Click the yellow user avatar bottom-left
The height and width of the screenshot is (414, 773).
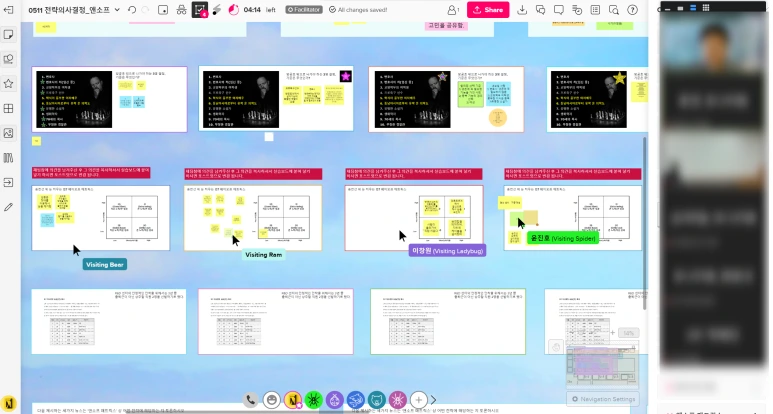9,404
